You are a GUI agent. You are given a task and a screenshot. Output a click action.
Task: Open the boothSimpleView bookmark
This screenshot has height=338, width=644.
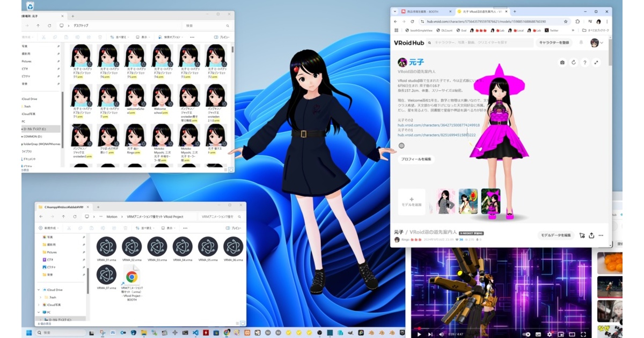(x=419, y=31)
